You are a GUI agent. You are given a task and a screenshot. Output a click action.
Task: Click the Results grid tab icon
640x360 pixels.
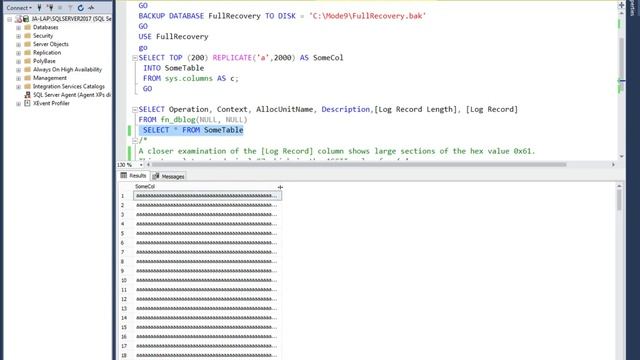click(124, 176)
